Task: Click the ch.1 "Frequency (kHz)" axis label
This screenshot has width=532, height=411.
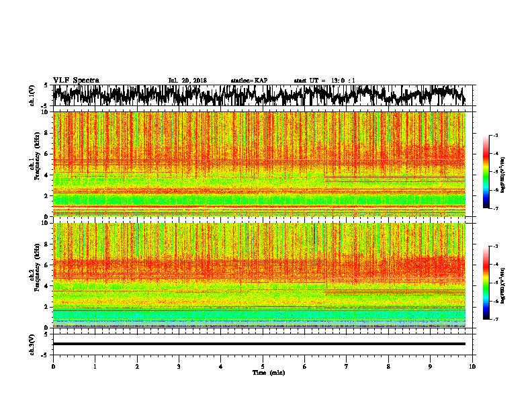Action: point(36,155)
